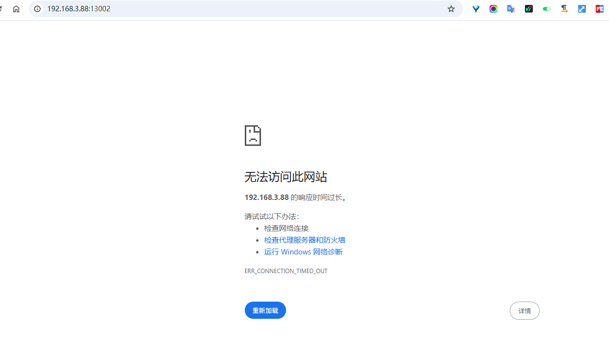
Task: Open the 检查代理服务器和防火墙 link
Action: pyautogui.click(x=305, y=240)
